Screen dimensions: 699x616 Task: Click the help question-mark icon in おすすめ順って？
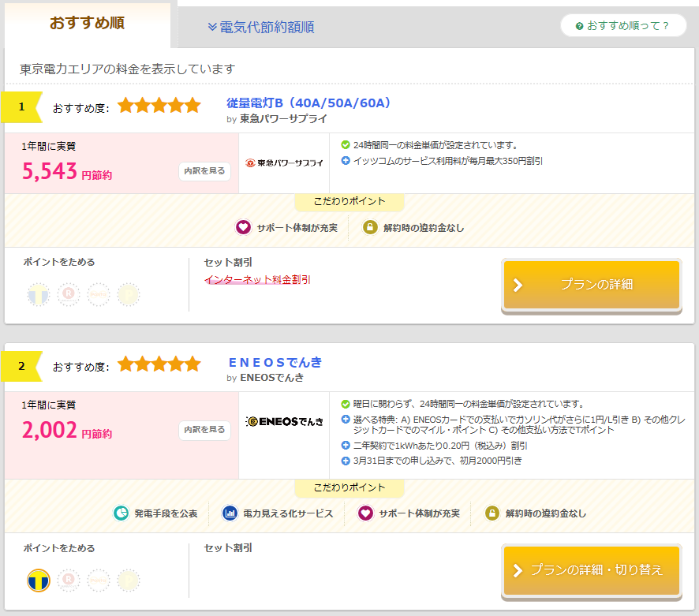coord(580,26)
